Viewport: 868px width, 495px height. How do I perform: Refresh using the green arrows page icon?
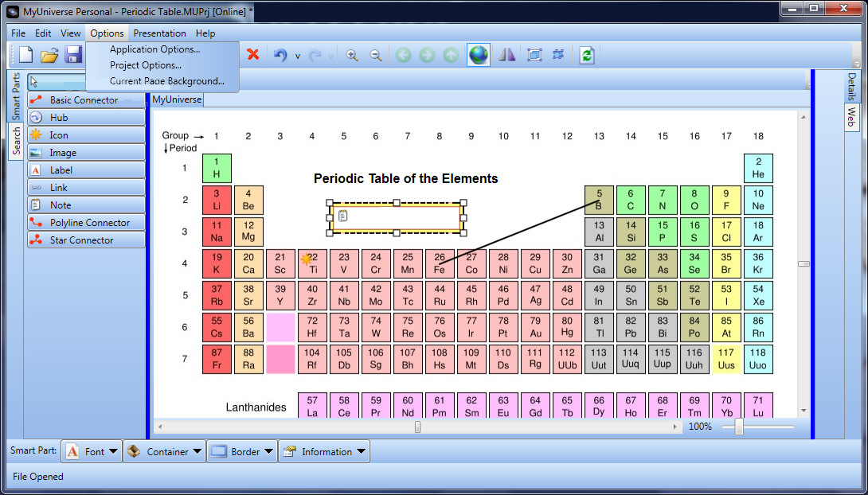pos(587,55)
